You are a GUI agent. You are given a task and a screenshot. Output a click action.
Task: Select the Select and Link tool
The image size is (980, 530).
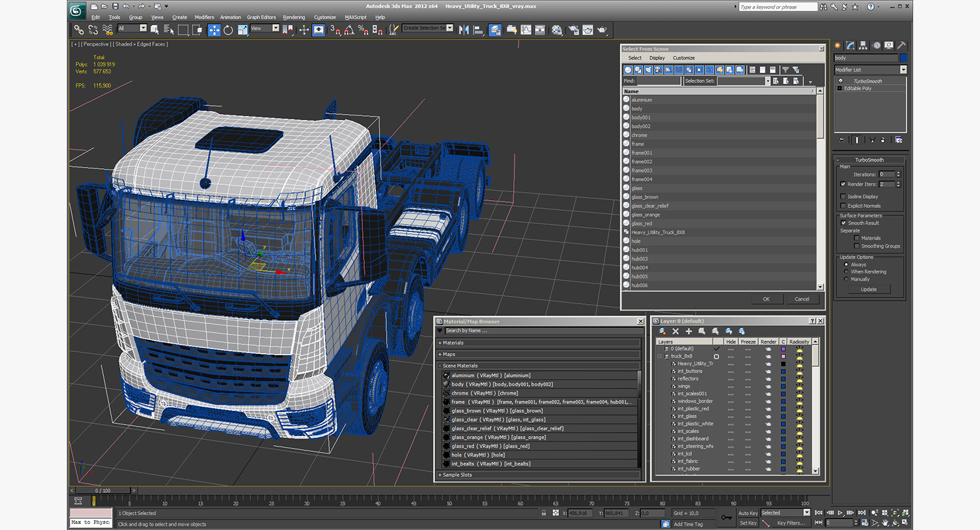79,30
